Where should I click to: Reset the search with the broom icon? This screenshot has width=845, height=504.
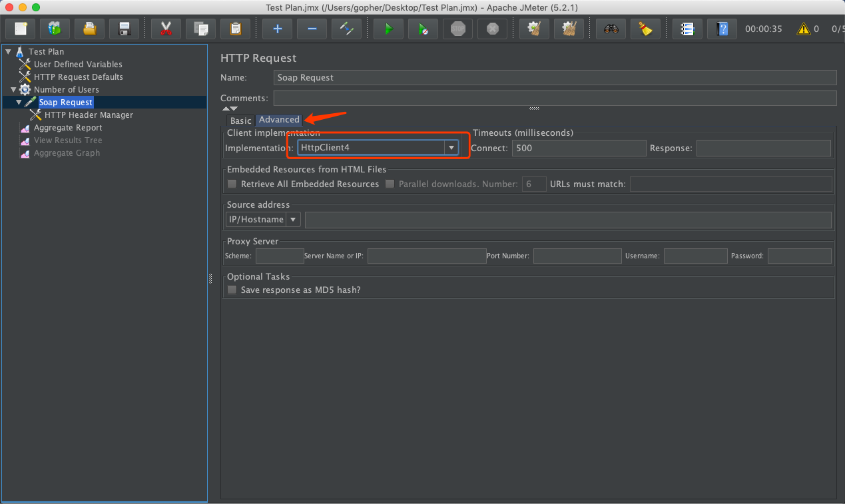tap(645, 29)
